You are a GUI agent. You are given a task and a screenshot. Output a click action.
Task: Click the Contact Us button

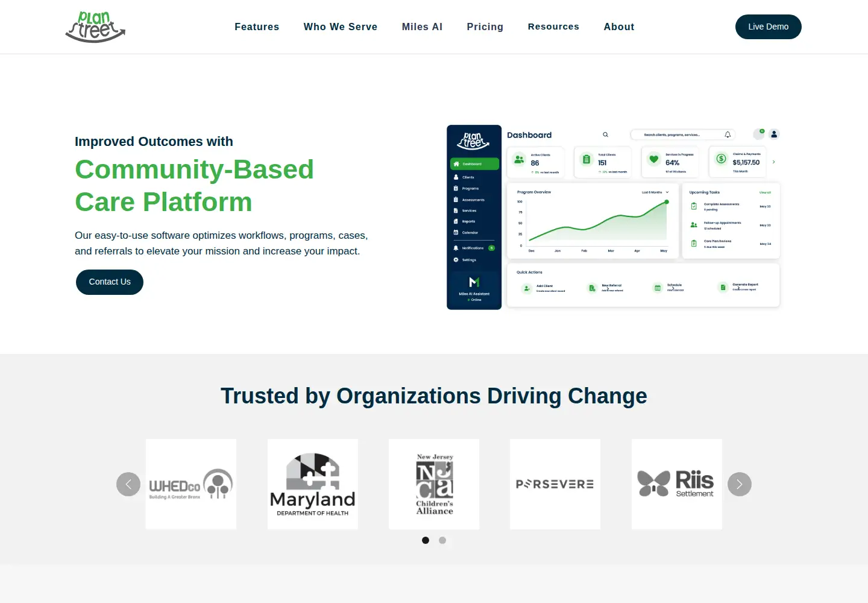110,282
